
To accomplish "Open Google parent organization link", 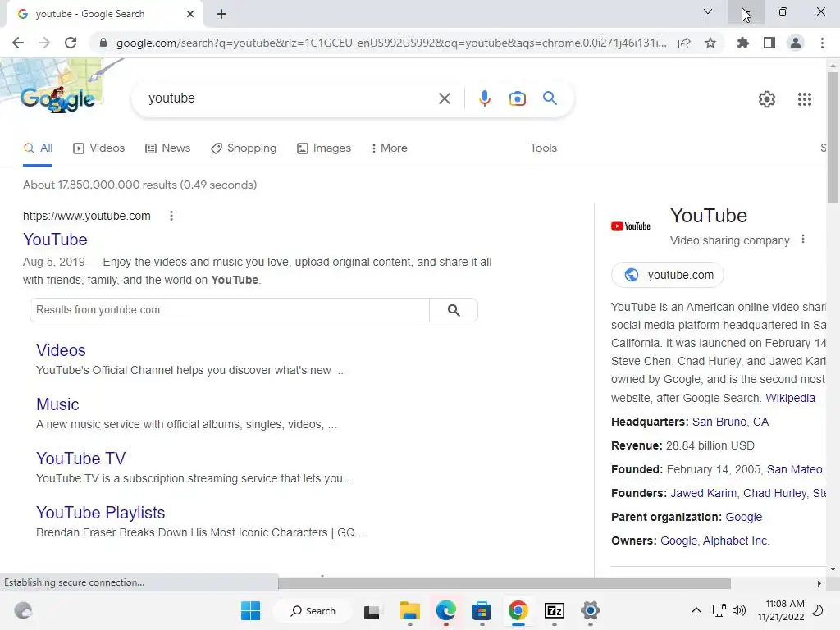I will tap(743, 518).
